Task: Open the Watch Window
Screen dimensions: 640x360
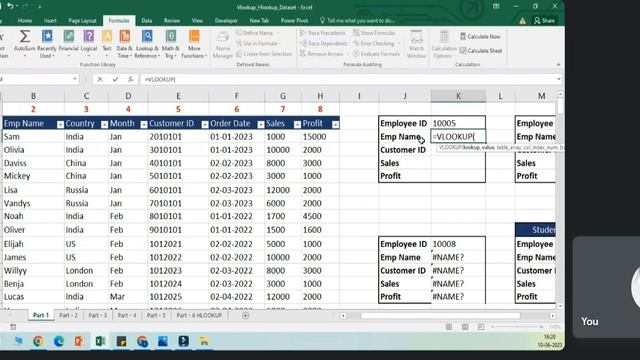Action: pyautogui.click(x=416, y=44)
